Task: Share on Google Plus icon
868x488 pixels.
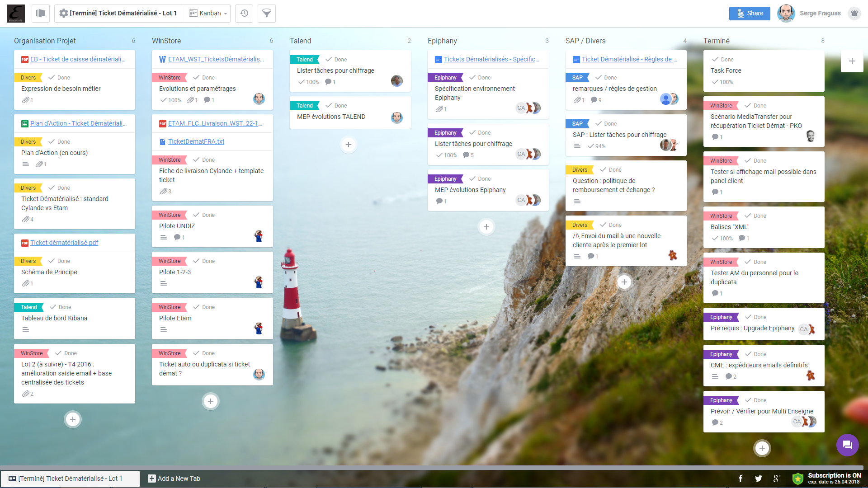Action: (x=777, y=479)
